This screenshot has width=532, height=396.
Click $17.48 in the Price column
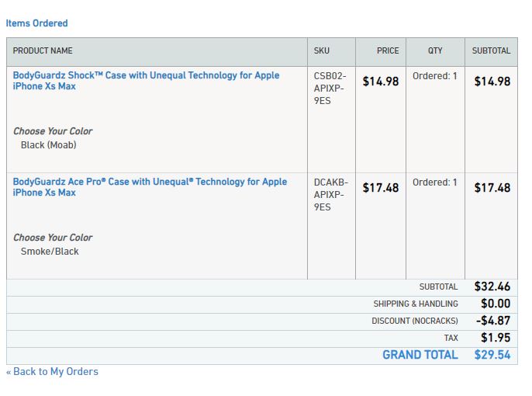click(x=381, y=188)
